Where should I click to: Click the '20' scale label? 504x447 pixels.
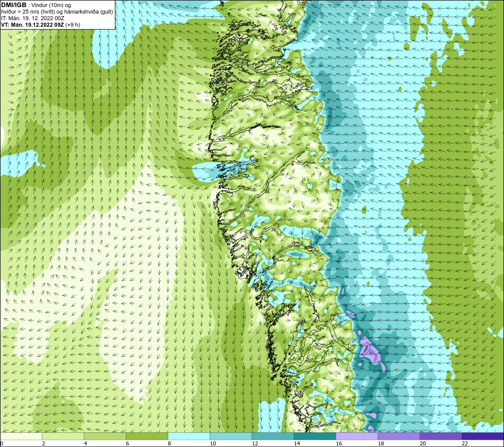tap(423, 443)
